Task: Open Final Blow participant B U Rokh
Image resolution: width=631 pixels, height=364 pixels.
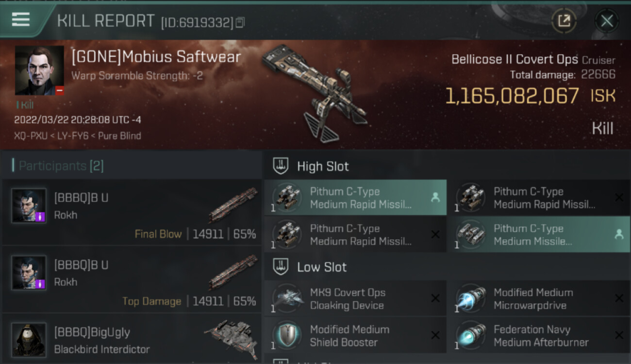Action: pyautogui.click(x=132, y=212)
